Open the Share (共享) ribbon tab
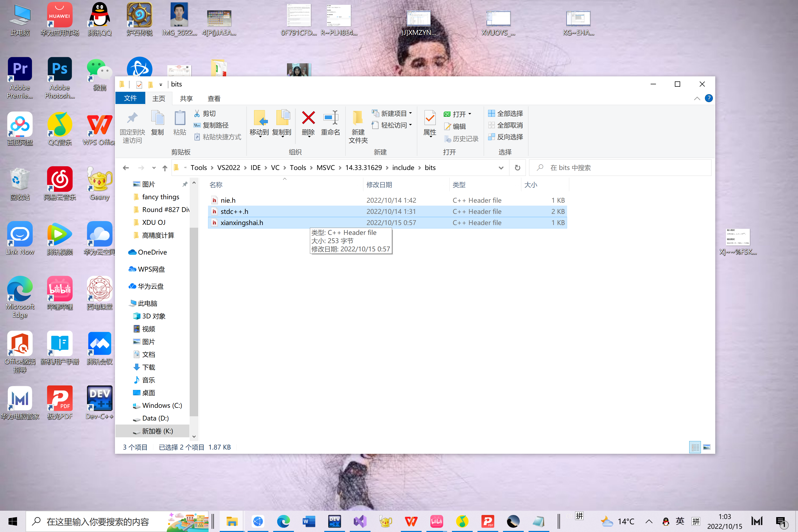This screenshot has width=798, height=532. 186,98
